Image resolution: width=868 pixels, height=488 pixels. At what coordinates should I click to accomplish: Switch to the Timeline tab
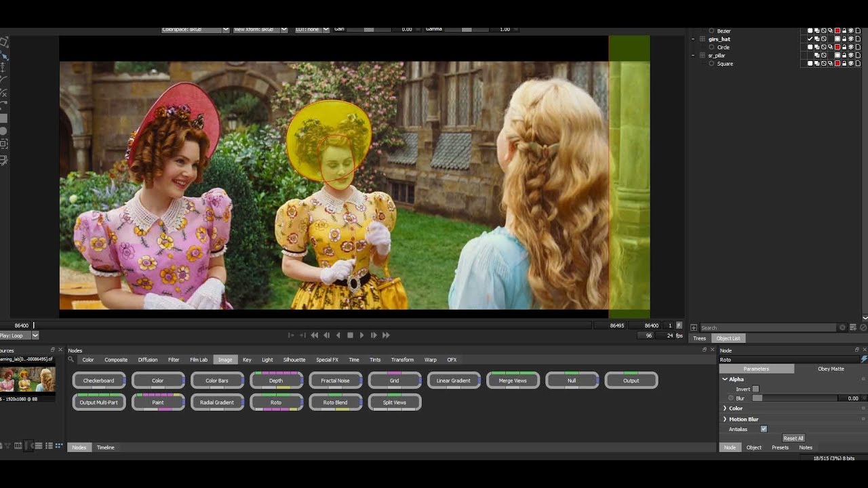pyautogui.click(x=106, y=447)
